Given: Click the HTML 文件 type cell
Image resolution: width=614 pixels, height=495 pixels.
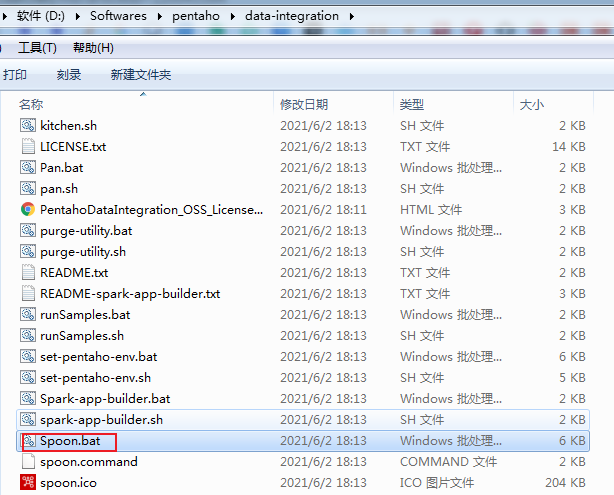Looking at the screenshot, I should pyautogui.click(x=431, y=210).
